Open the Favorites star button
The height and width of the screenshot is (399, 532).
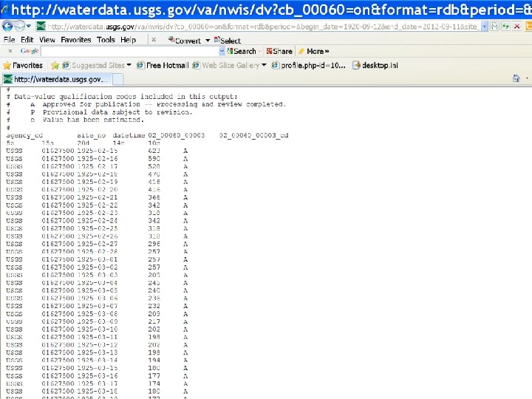(23, 65)
